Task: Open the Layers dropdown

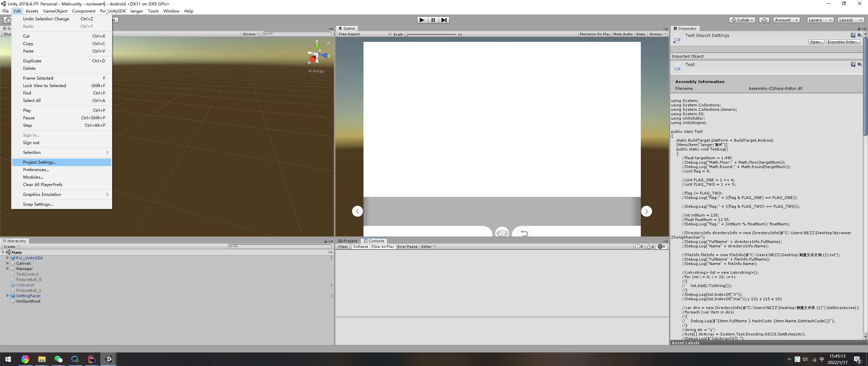Action: point(820,20)
